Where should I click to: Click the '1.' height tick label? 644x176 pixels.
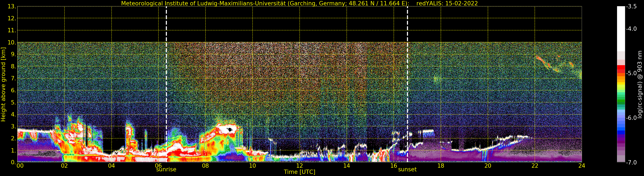pos(13,150)
